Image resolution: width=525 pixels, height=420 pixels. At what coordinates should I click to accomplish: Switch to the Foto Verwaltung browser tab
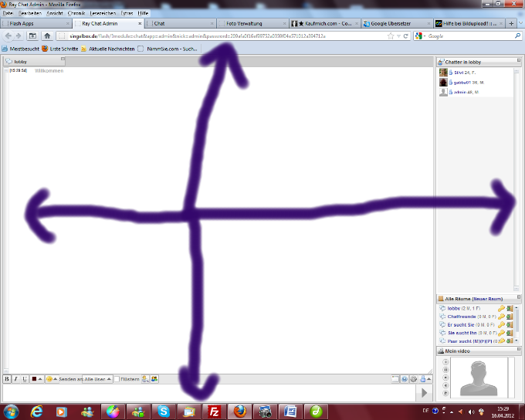(252, 23)
